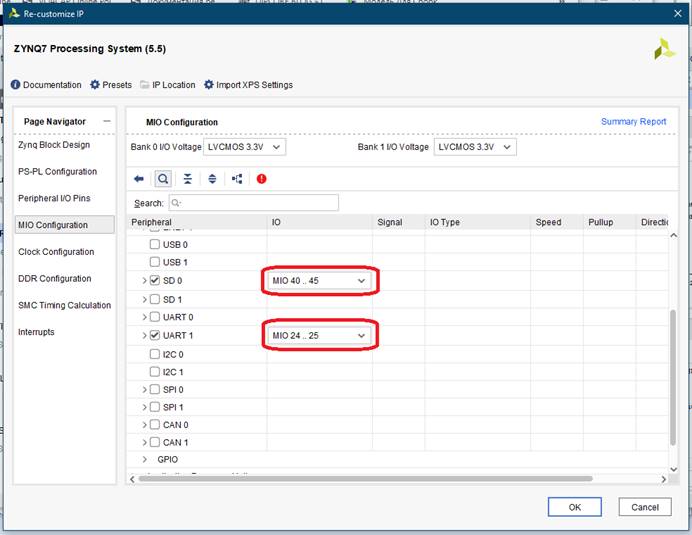Open Bank 0 I/O Voltage dropdown

[244, 147]
